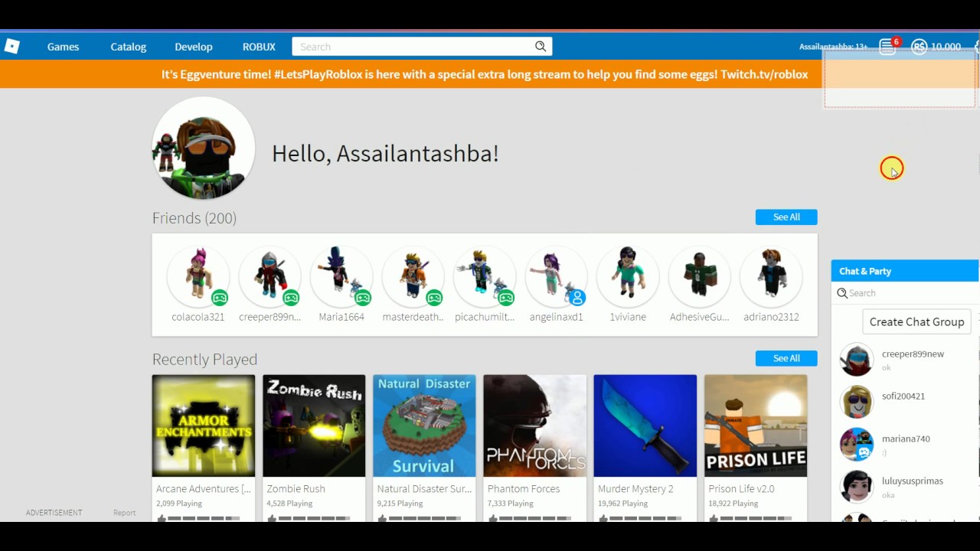980x551 pixels.
Task: Open the notifications feed icon
Action: click(x=887, y=47)
